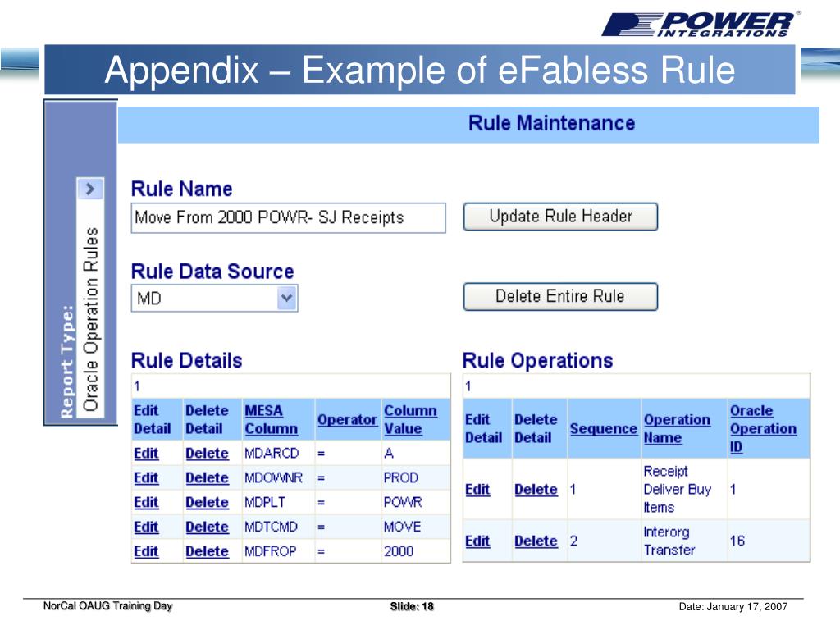Viewport: 840px width, 630px height.
Task: Click the Power Integrations logo
Action: tap(701, 24)
